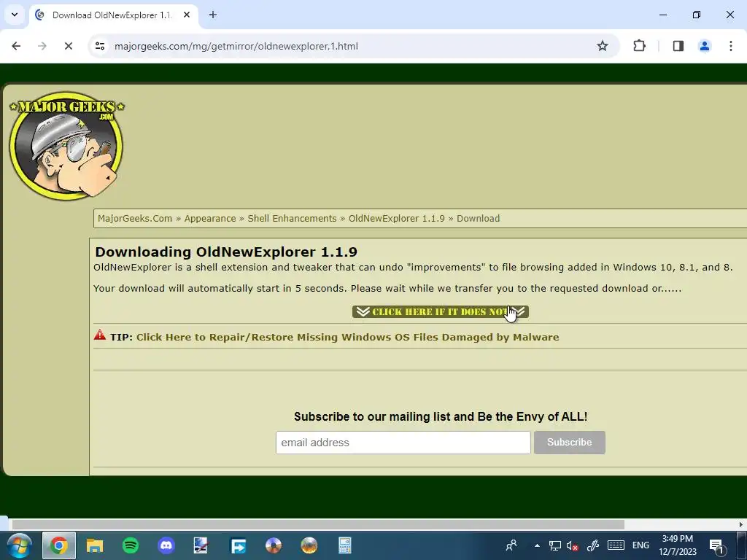Open the Calculator taskbar app
The width and height of the screenshot is (747, 560).
point(345,545)
